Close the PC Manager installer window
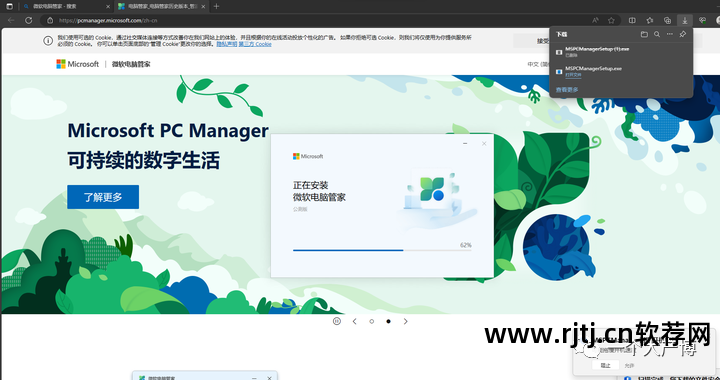 pyautogui.click(x=484, y=144)
